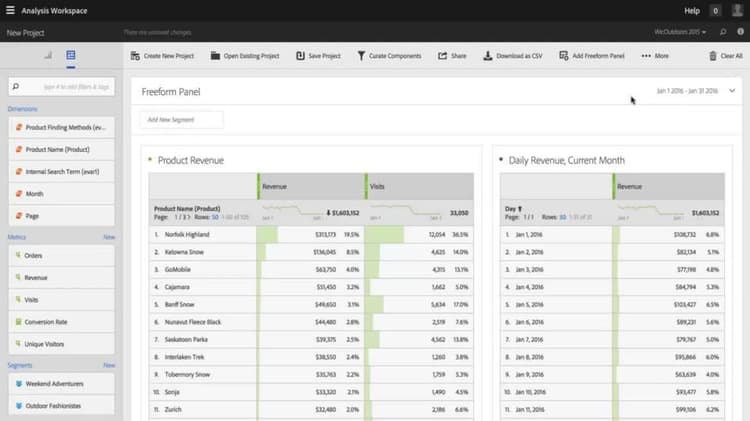This screenshot has height=421, width=750.
Task: Click the Open Existing Project folder icon
Action: coord(215,56)
